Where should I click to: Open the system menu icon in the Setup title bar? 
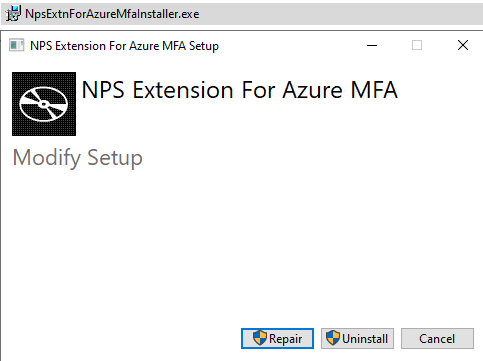(x=17, y=45)
